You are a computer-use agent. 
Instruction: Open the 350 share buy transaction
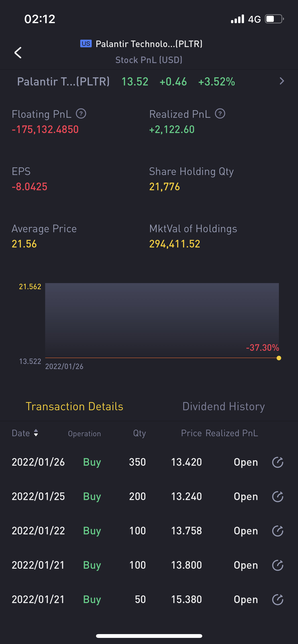[137, 462]
